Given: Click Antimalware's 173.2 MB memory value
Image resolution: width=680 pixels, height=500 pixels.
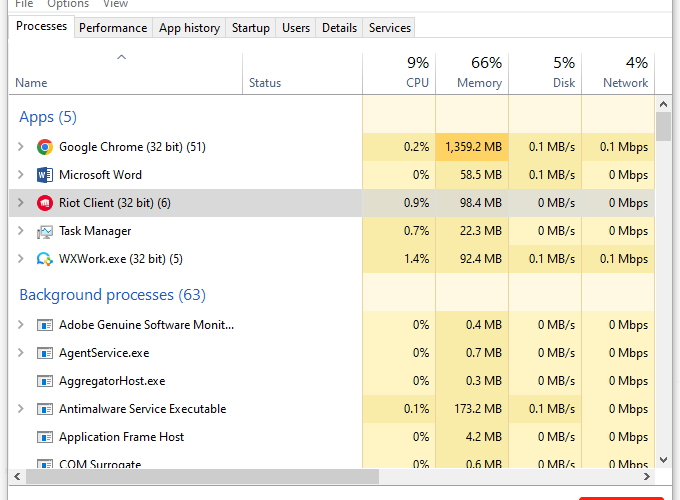Looking at the screenshot, I should (x=477, y=408).
